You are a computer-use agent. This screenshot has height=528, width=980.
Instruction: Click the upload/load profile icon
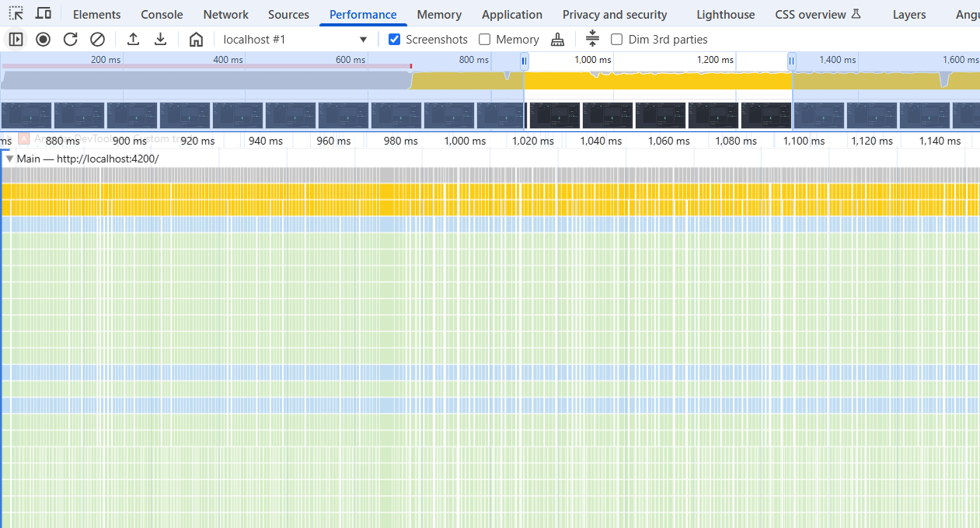pyautogui.click(x=133, y=39)
